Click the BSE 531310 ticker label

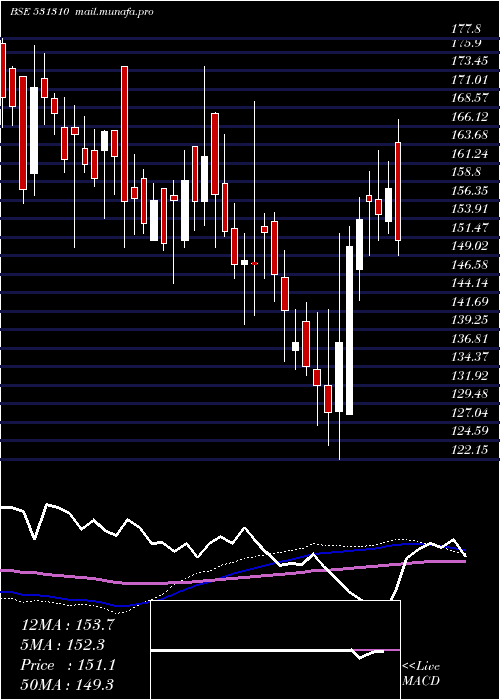coord(39,12)
